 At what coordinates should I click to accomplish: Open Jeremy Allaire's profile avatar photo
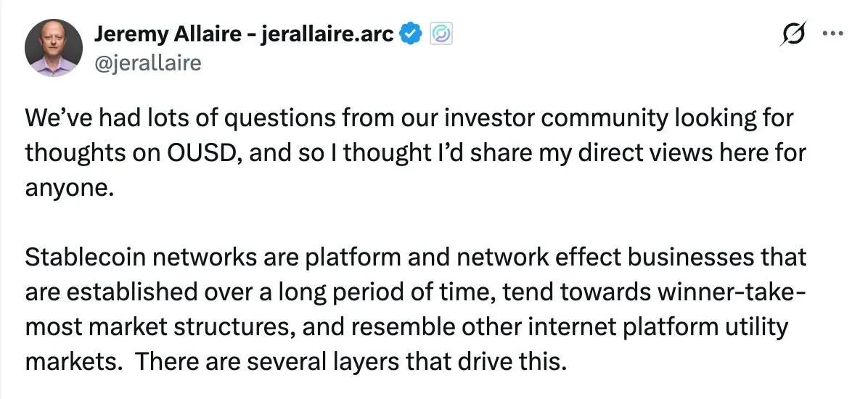(54, 48)
